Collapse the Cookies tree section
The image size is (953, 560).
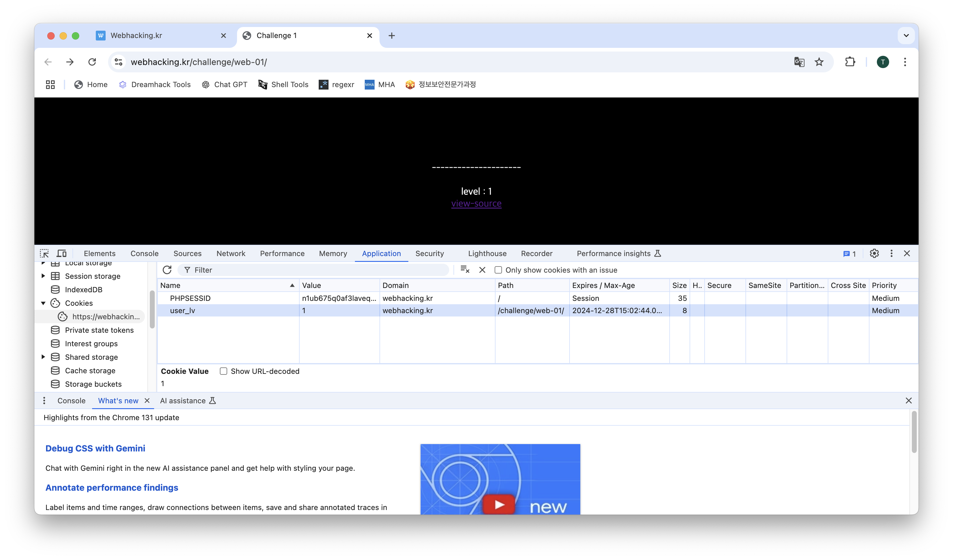click(x=43, y=303)
